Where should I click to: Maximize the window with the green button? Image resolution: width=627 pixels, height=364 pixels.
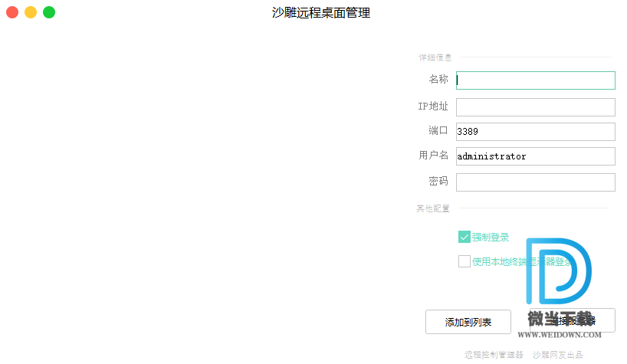[x=49, y=12]
